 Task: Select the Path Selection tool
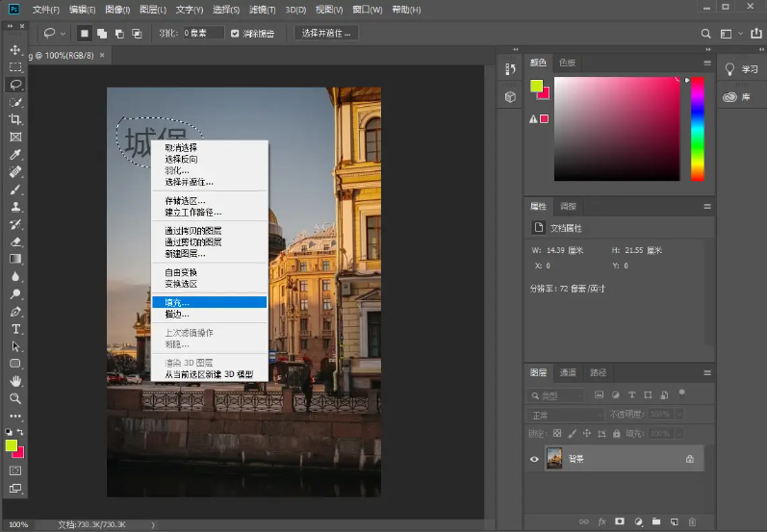point(15,346)
